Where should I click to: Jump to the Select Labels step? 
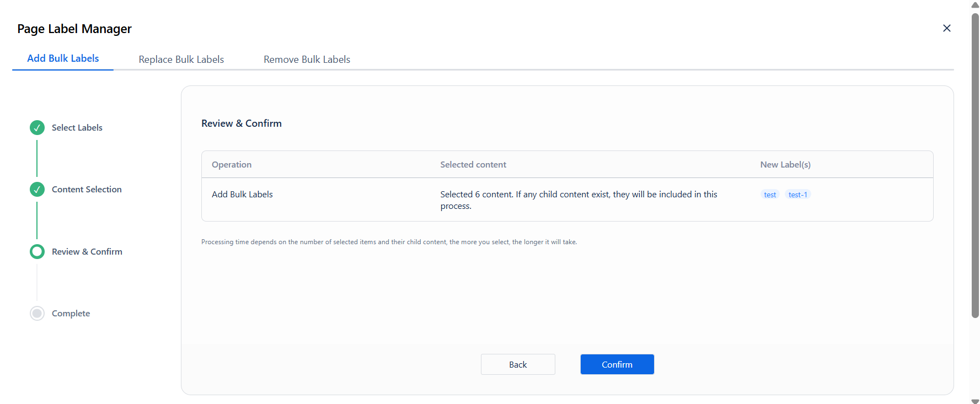point(77,128)
